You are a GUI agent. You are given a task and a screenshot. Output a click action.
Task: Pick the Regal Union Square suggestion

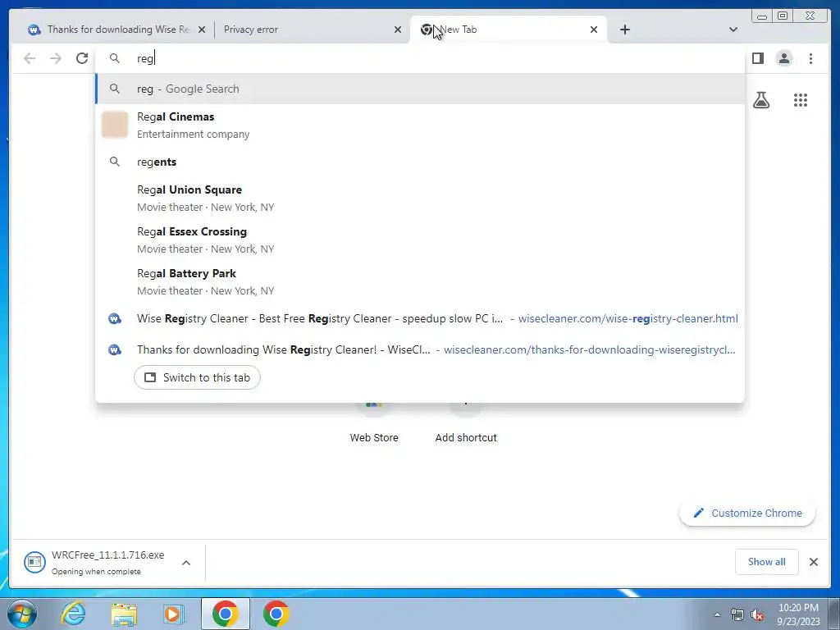coord(420,199)
